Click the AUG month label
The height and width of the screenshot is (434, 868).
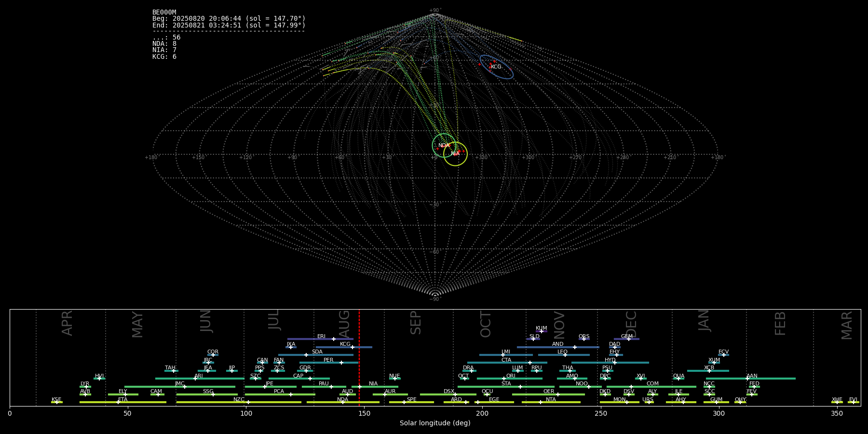tap(344, 324)
